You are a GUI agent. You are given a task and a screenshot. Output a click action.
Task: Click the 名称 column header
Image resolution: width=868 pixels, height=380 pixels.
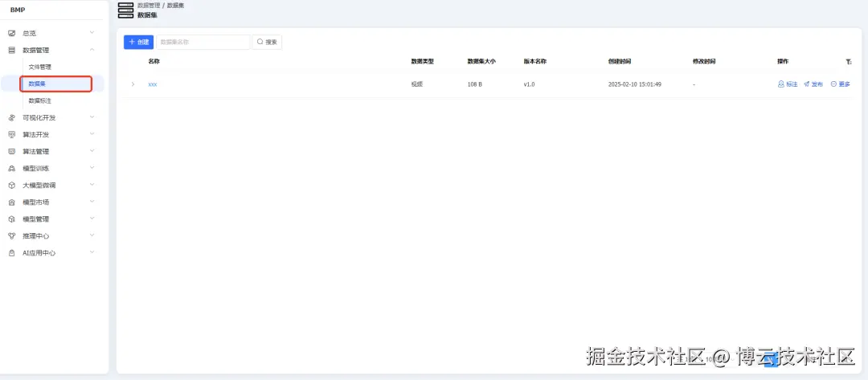[154, 61]
